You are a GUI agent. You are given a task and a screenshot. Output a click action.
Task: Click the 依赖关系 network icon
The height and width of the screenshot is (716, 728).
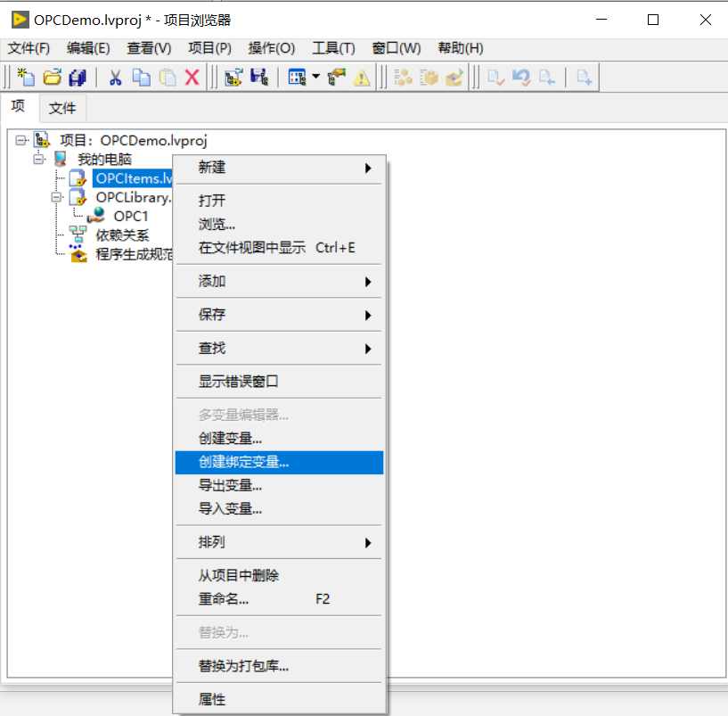pos(78,235)
